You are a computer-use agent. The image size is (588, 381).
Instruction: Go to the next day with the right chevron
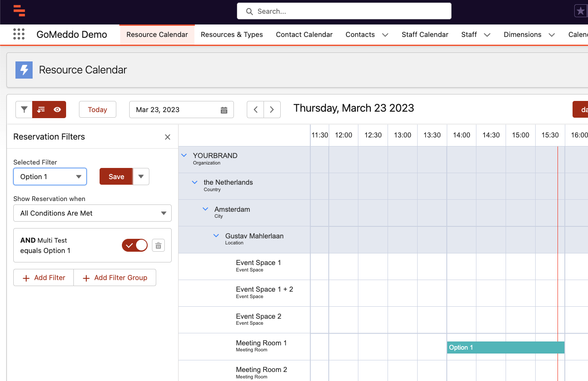[x=272, y=110]
